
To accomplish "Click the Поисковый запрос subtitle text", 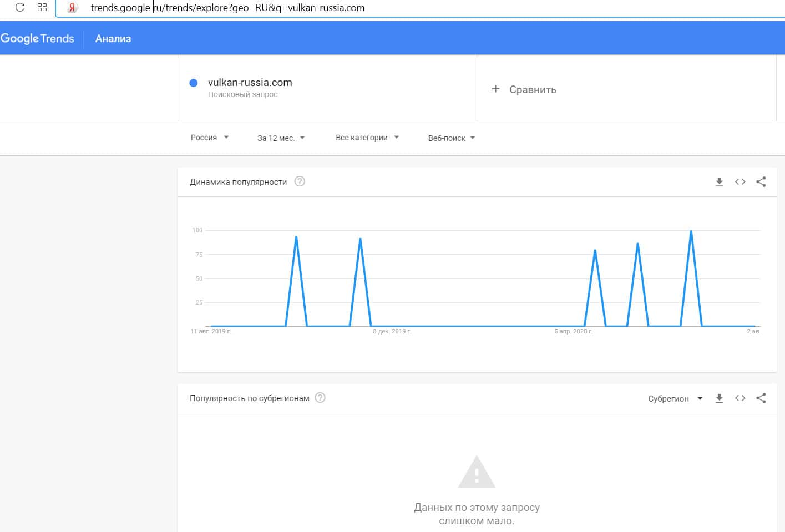I will coord(243,94).
